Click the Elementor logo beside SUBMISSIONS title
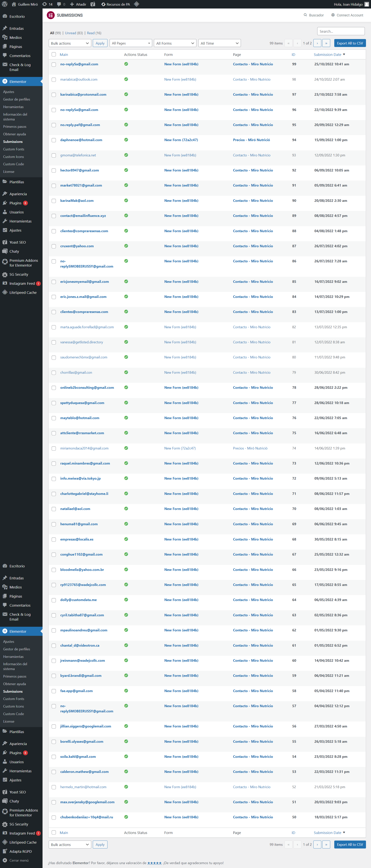Screen dimensions: 371x868 click(x=50, y=15)
